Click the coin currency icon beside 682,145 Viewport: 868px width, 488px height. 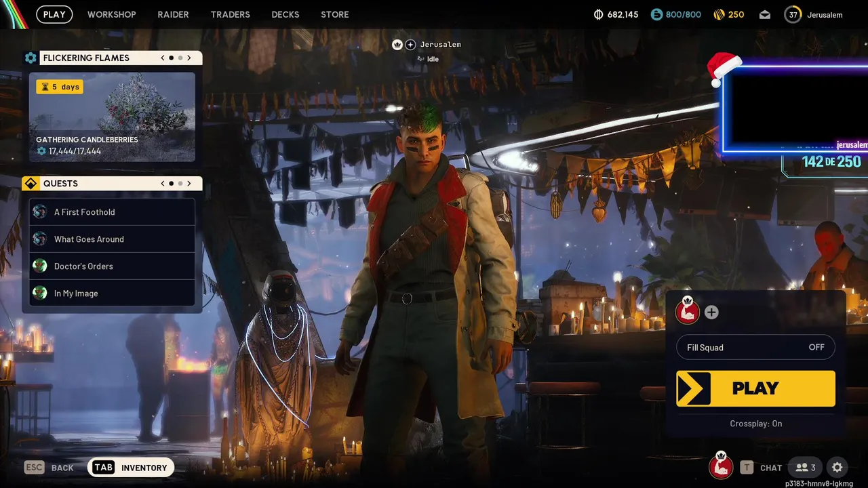pyautogui.click(x=598, y=14)
